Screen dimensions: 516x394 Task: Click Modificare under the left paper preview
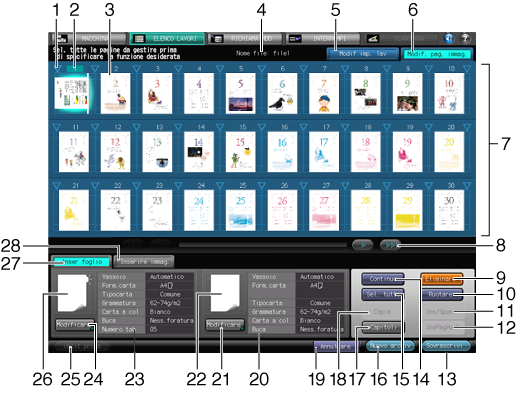click(75, 325)
